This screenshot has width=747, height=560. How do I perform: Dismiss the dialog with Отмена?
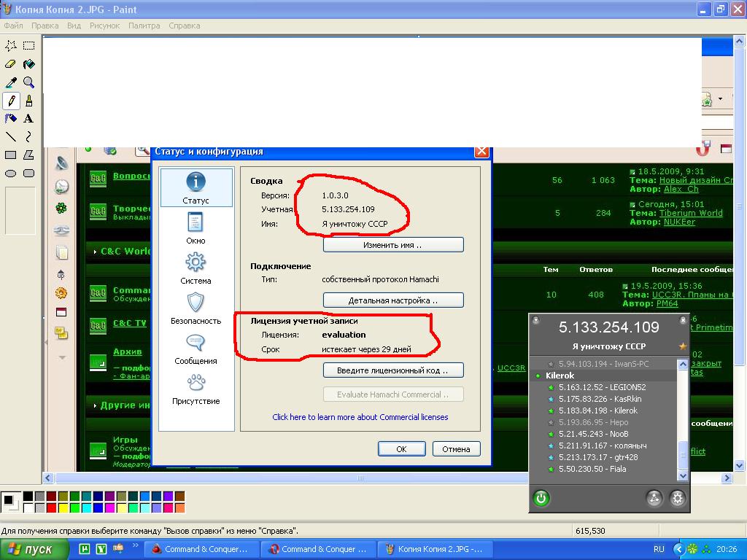(x=456, y=448)
